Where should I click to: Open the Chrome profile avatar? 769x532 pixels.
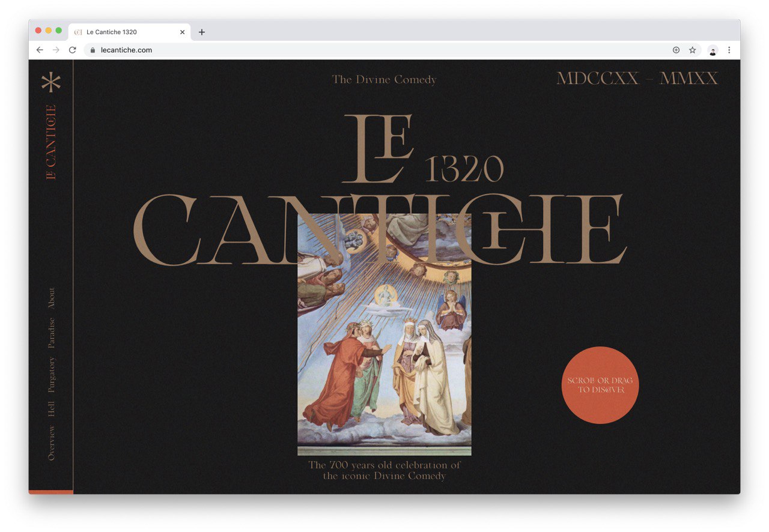coord(713,50)
